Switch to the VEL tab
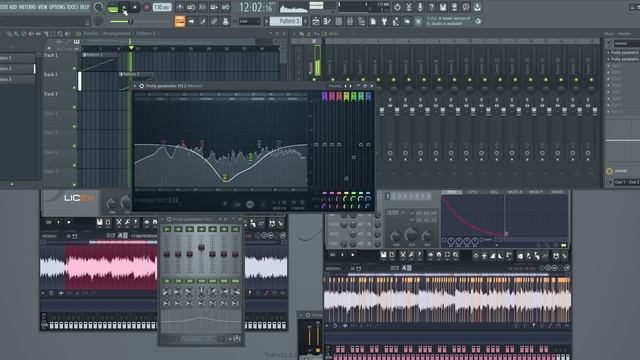This screenshot has width=640, height=360. 494,192
